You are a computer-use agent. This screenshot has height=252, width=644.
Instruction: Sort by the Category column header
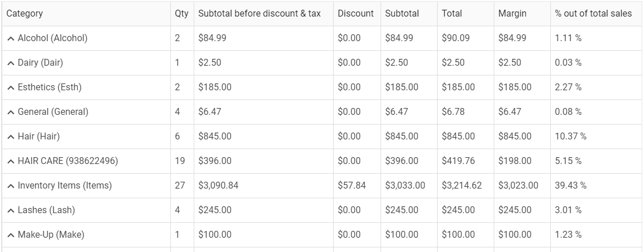(x=25, y=13)
